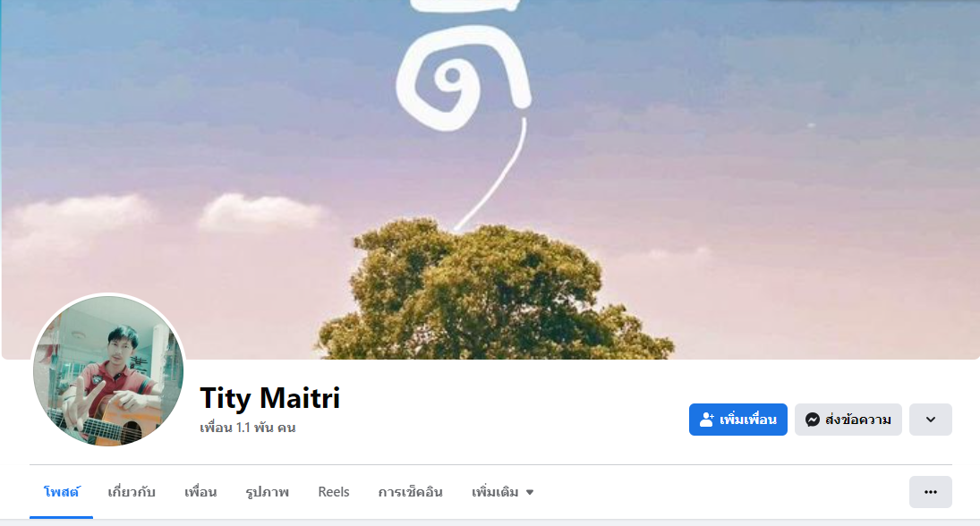The image size is (980, 526).
Task: Open the การเช็คอิน tab
Action: pyautogui.click(x=410, y=492)
